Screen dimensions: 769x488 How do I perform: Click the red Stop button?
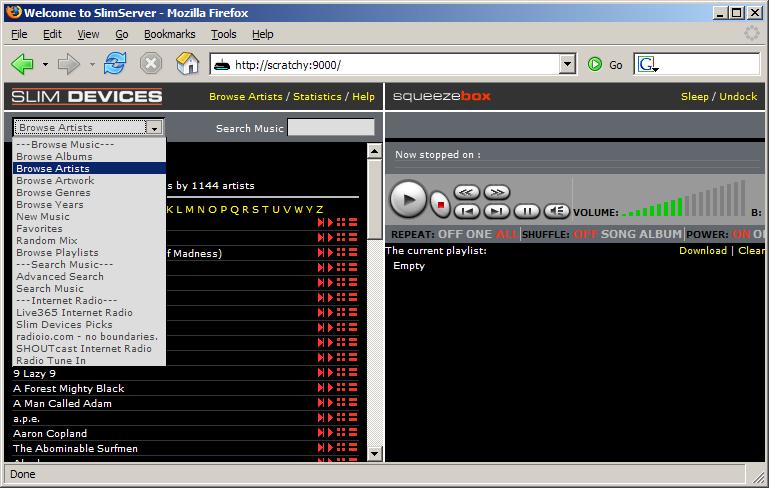click(441, 202)
